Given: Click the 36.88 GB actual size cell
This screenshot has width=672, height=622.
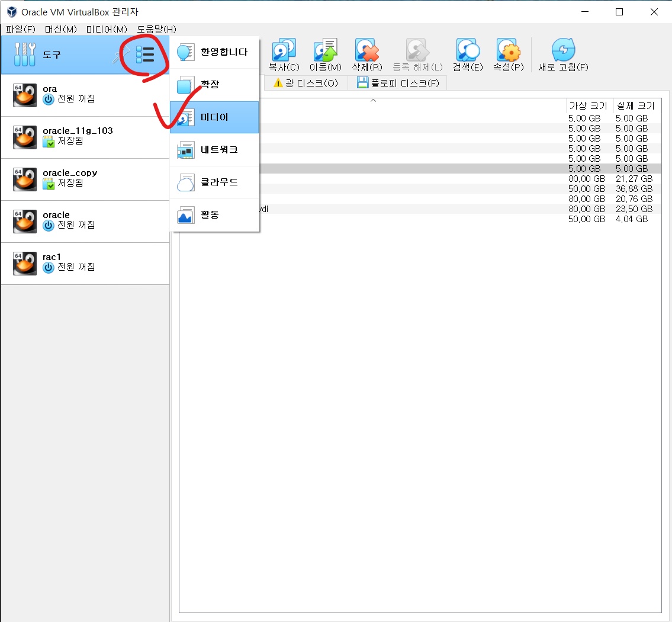Looking at the screenshot, I should point(634,189).
